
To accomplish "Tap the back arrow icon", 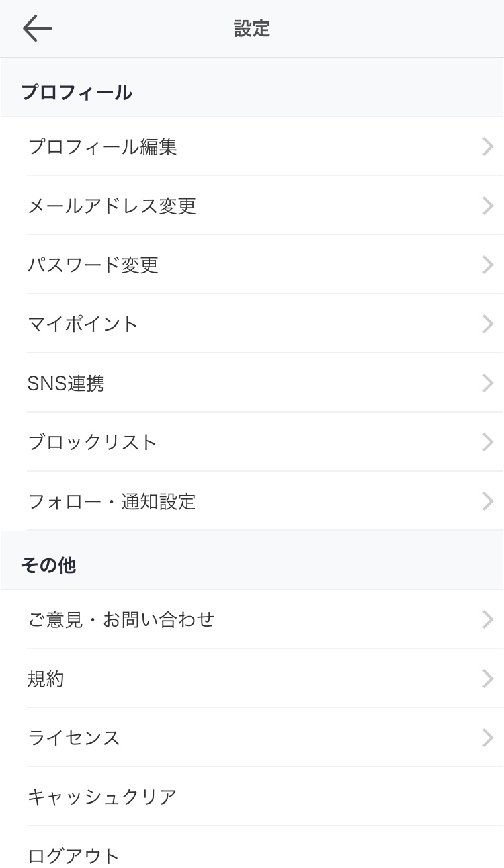I will click(37, 29).
